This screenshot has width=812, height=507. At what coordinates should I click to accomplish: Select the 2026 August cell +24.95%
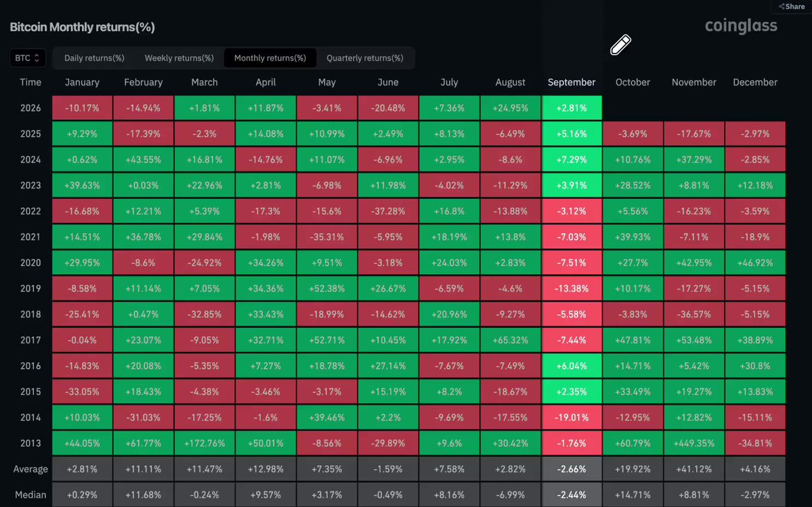pos(510,108)
